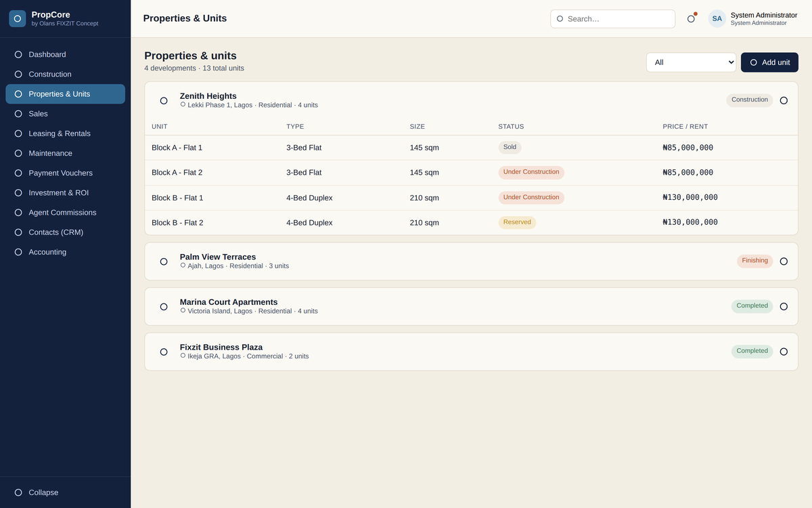This screenshot has width=812, height=508.
Task: Click the Reserved status badge
Action: pos(517,222)
